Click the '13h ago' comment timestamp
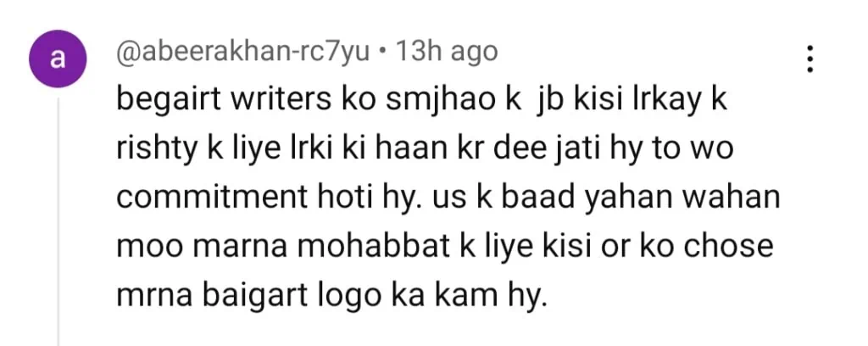The width and height of the screenshot is (868, 346). point(447,53)
